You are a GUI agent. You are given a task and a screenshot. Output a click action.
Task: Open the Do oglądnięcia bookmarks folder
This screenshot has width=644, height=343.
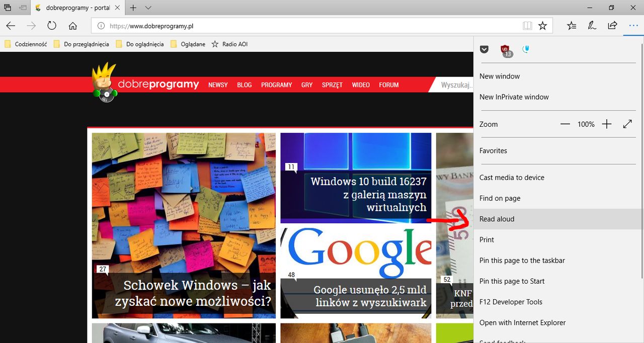coord(140,44)
